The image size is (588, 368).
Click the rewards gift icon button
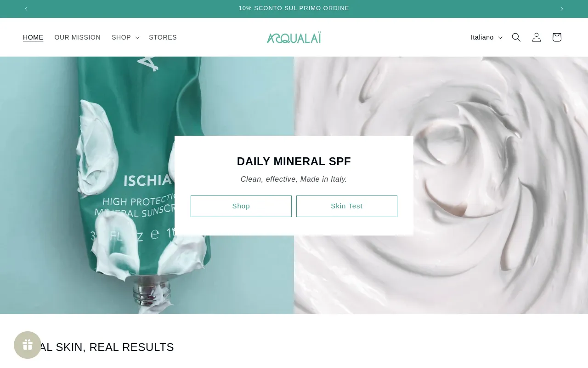28,345
